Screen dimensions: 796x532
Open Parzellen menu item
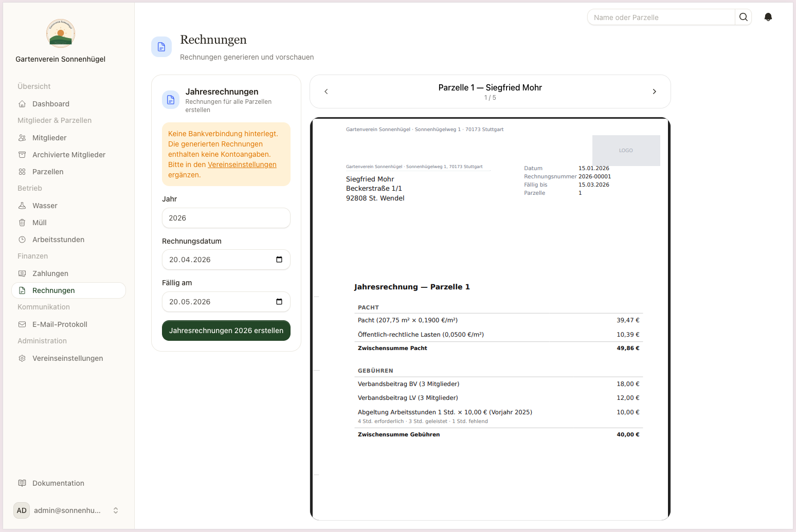point(68,172)
